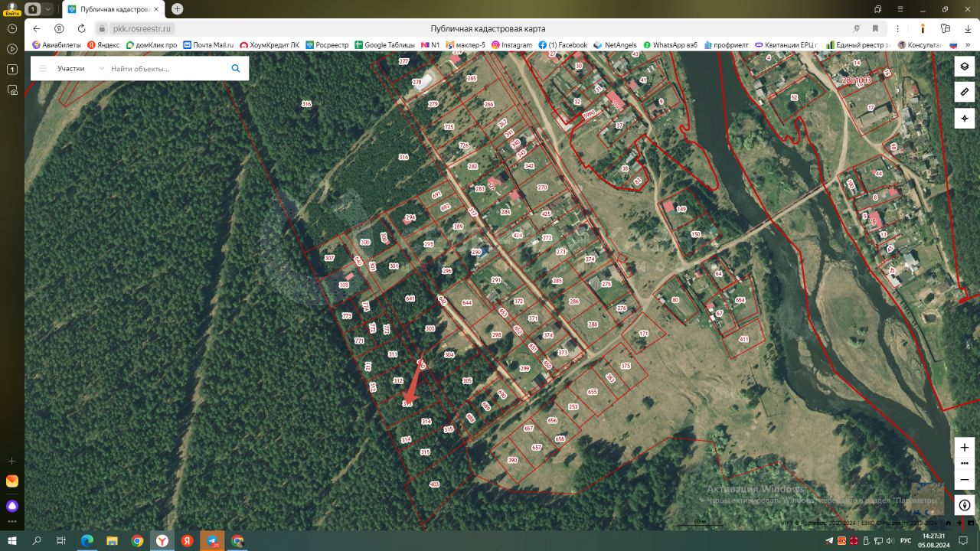The image size is (980, 551).
Task: Select parcel 390 on the map
Action: (x=513, y=460)
